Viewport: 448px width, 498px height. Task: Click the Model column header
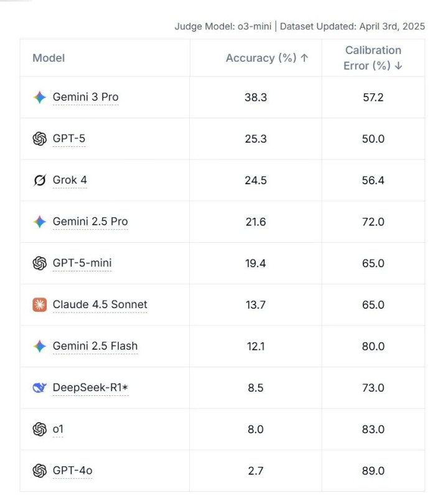point(49,58)
